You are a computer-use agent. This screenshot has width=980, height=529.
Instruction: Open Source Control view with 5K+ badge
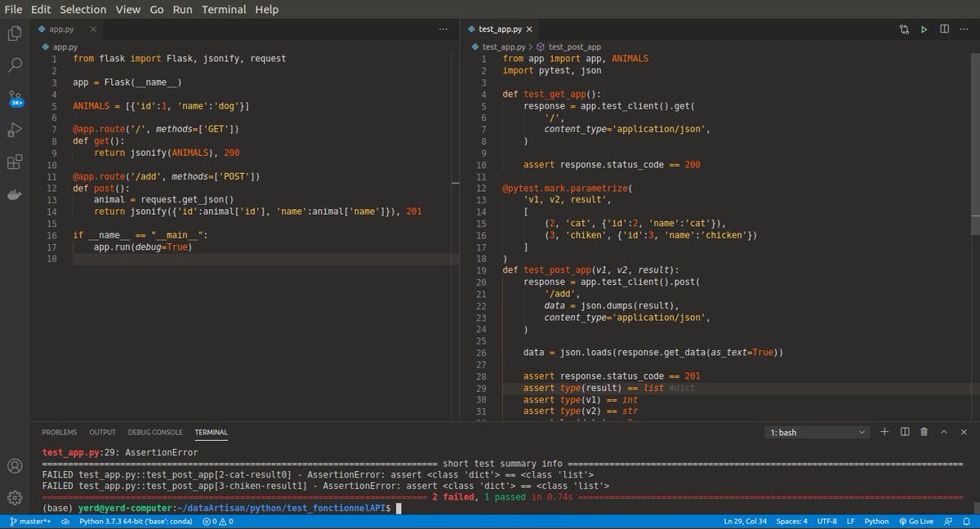pos(15,98)
